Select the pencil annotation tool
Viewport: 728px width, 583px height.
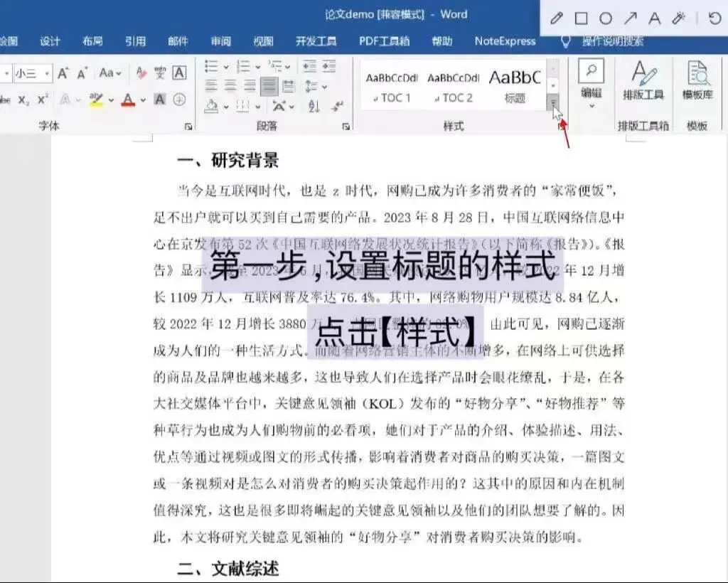pos(557,18)
